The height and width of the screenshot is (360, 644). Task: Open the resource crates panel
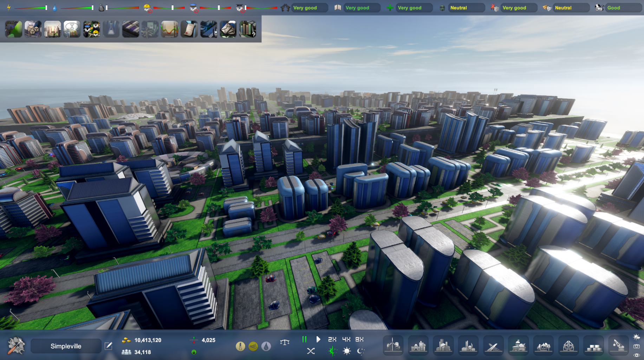click(33, 29)
